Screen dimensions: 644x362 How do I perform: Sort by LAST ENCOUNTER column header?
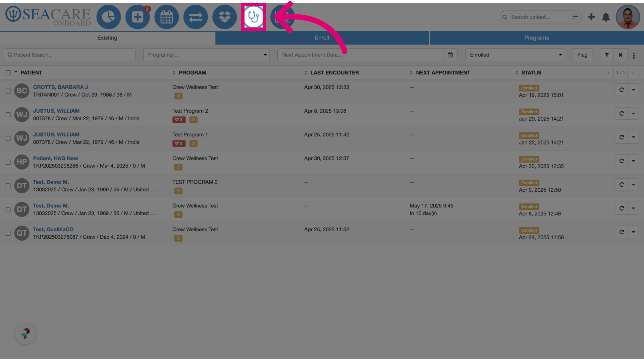[x=334, y=73]
